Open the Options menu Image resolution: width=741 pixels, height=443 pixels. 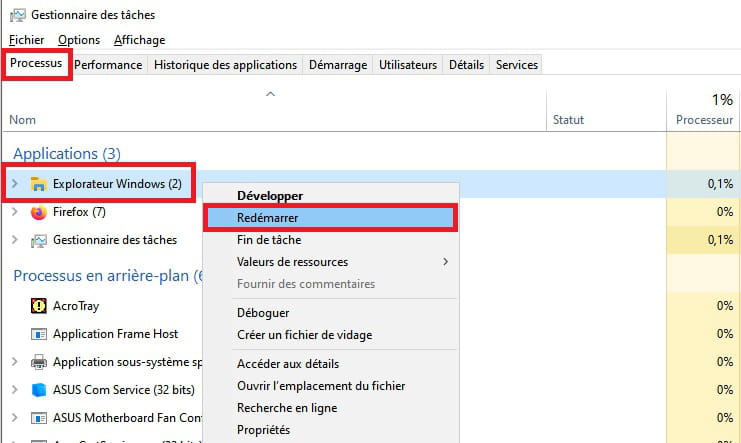79,40
